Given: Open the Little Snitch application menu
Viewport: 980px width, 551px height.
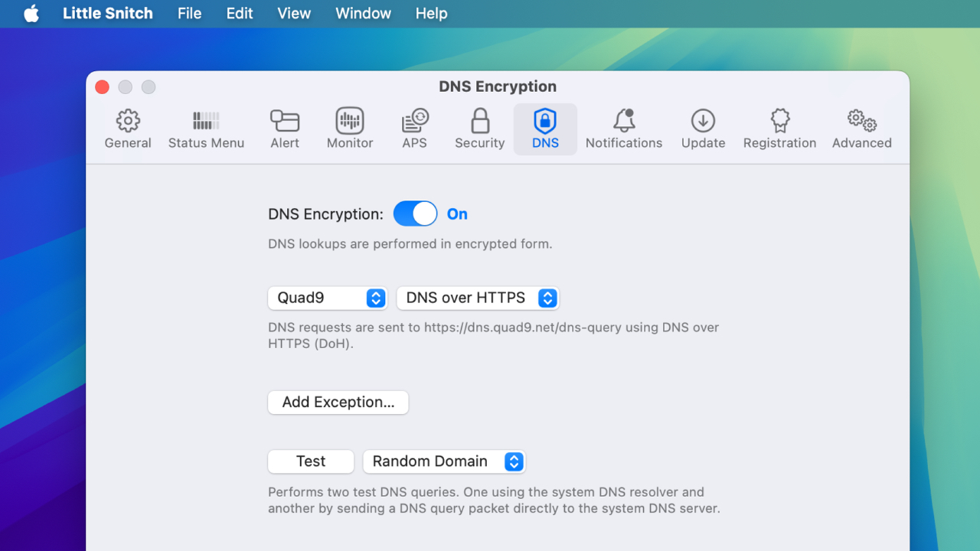Looking at the screenshot, I should pos(108,14).
